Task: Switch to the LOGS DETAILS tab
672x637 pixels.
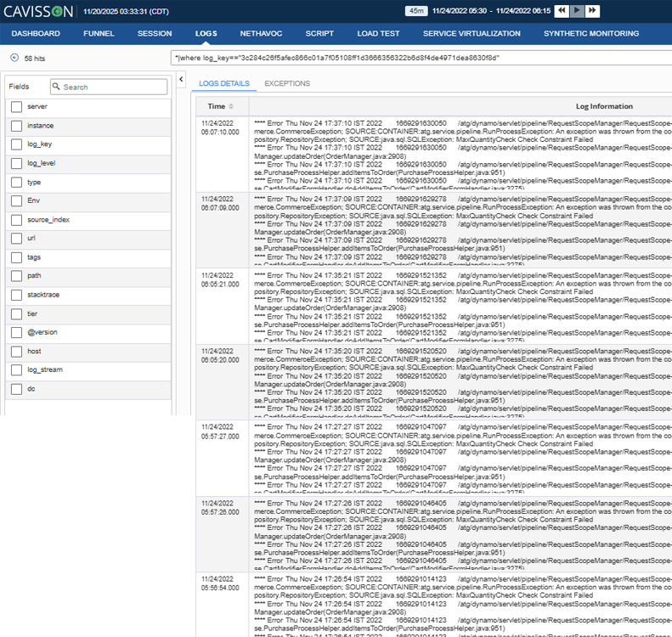Action: point(224,83)
